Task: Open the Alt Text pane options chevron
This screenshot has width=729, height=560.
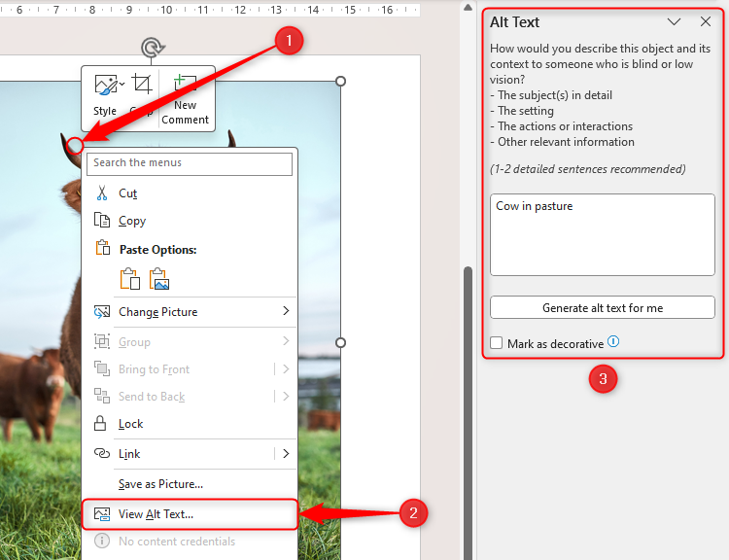Action: (674, 22)
